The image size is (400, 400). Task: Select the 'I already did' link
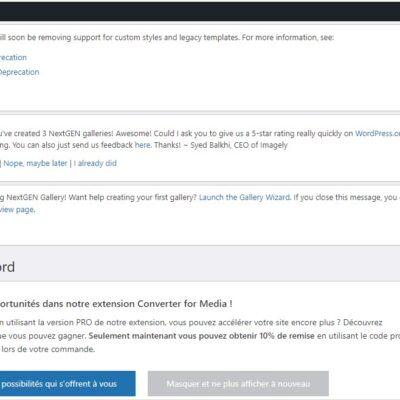tap(95, 163)
